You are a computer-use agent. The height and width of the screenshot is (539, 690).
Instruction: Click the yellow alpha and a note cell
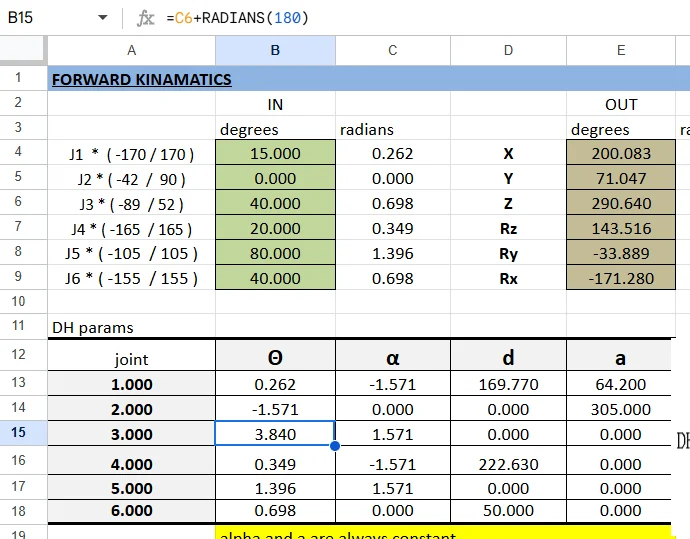pyautogui.click(x=444, y=532)
